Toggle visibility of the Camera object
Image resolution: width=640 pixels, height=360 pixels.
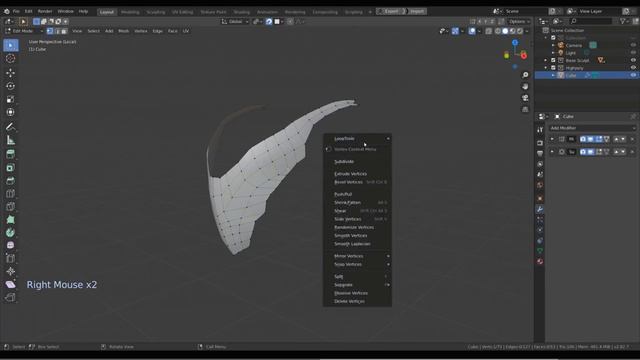(x=633, y=45)
